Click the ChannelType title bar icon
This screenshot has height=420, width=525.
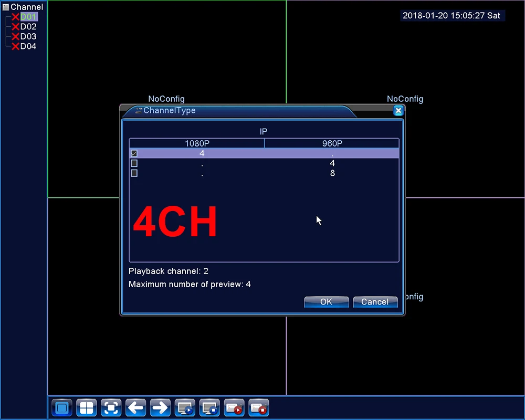(139, 111)
